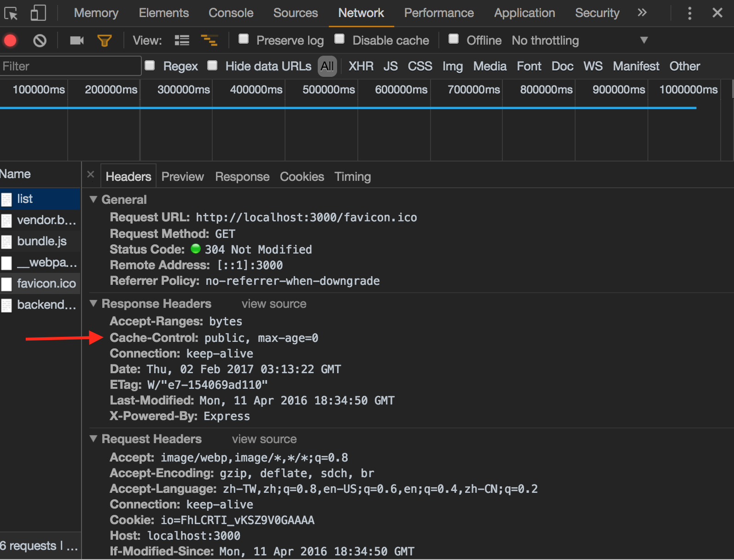Close the DevTools panel

[717, 13]
